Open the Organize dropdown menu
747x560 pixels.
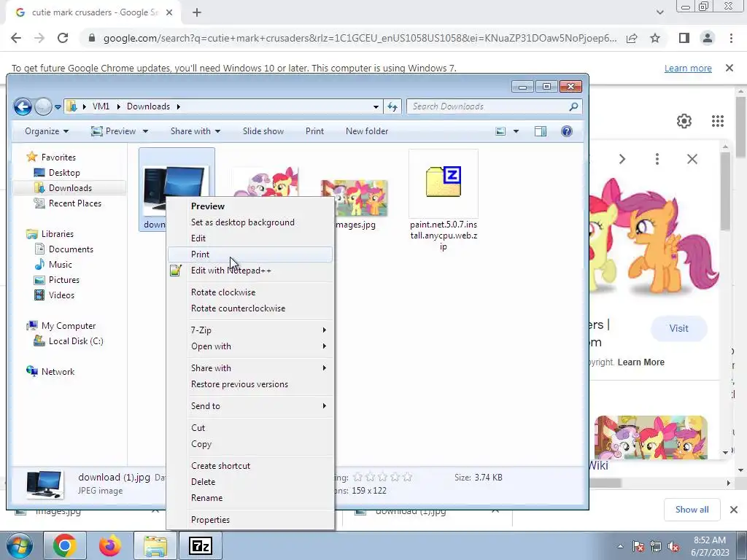coord(47,131)
